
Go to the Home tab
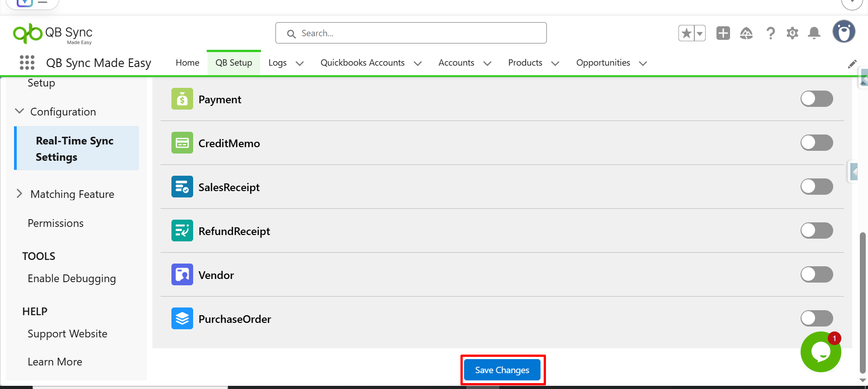coord(187,62)
